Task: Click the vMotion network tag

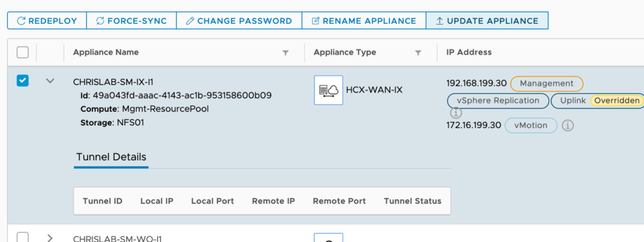Action: (531, 126)
